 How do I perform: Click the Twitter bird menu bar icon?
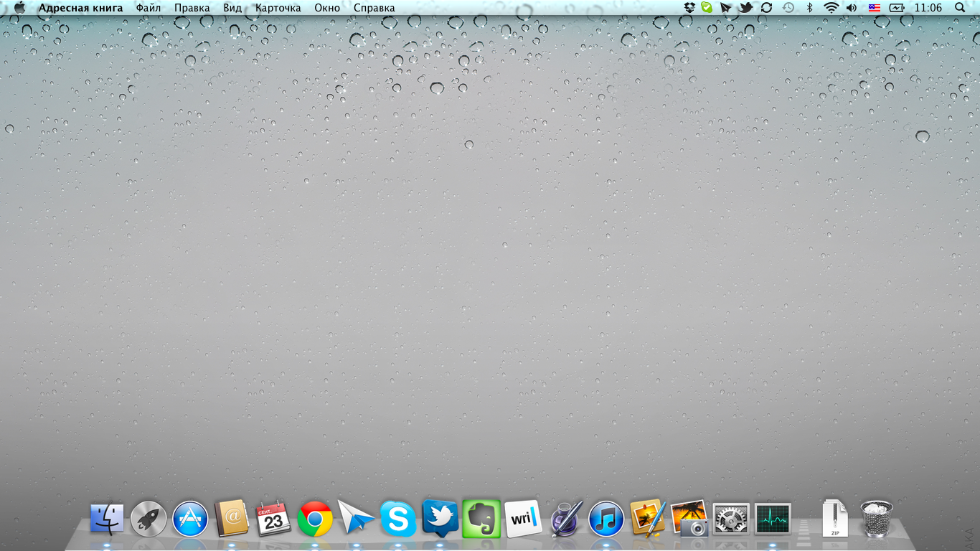(746, 8)
